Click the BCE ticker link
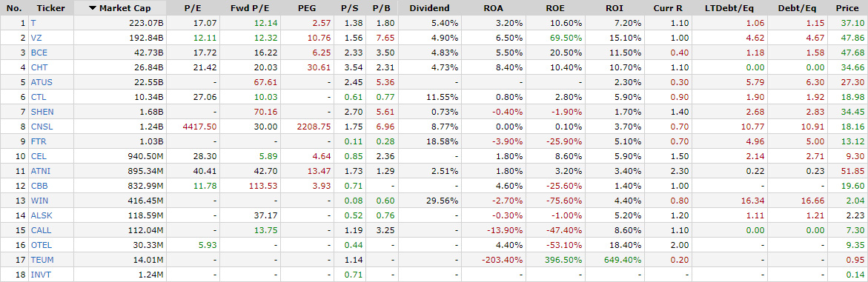868x282 pixels. (x=39, y=53)
